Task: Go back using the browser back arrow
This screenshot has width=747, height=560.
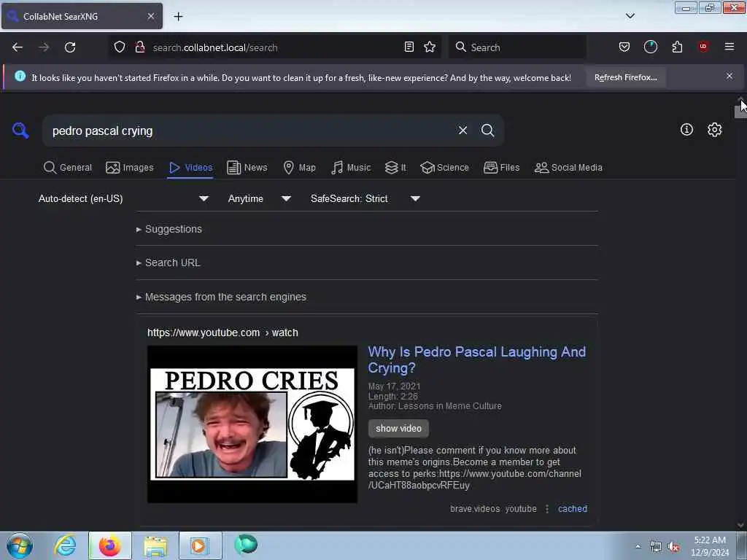Action: (x=18, y=47)
